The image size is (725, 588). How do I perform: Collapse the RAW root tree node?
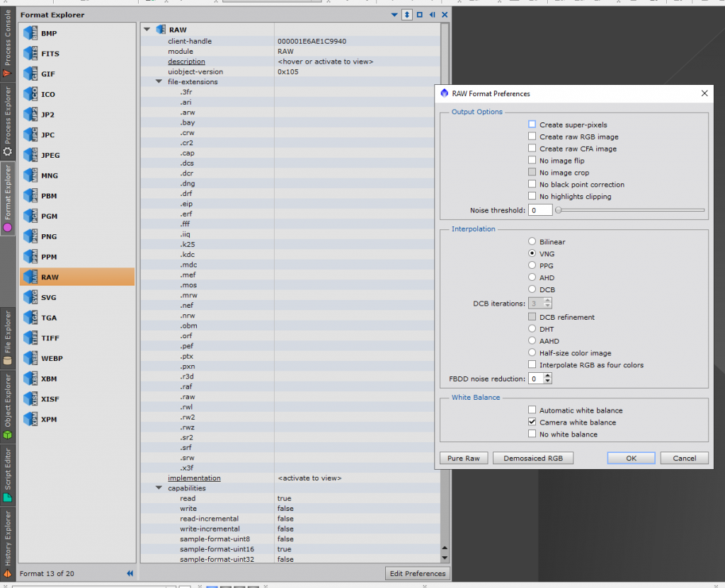[147, 29]
